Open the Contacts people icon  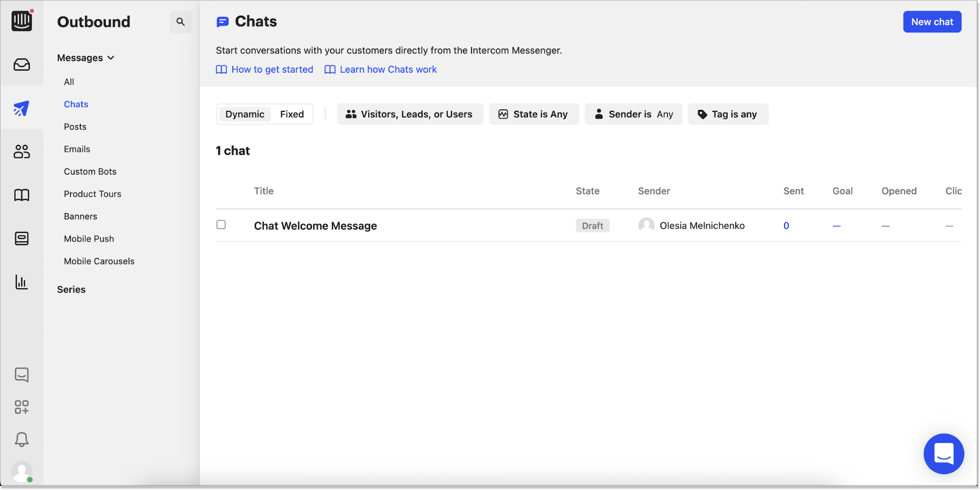22,152
